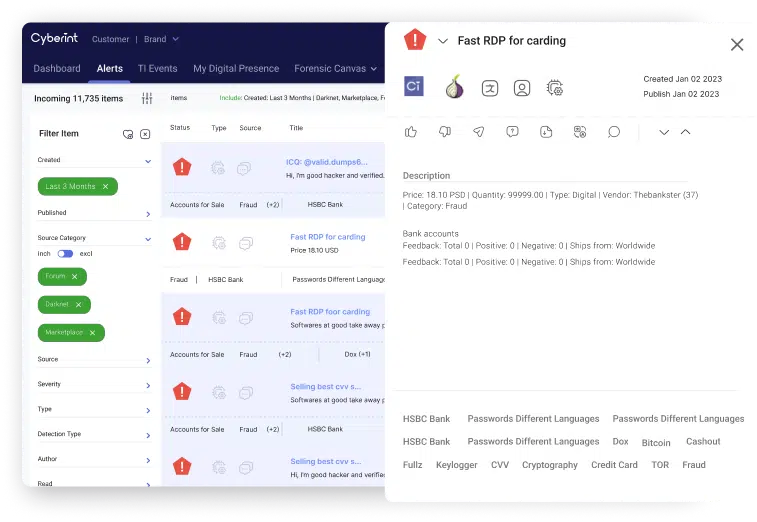
Task: Click the Ci logo badge
Action: 414,86
